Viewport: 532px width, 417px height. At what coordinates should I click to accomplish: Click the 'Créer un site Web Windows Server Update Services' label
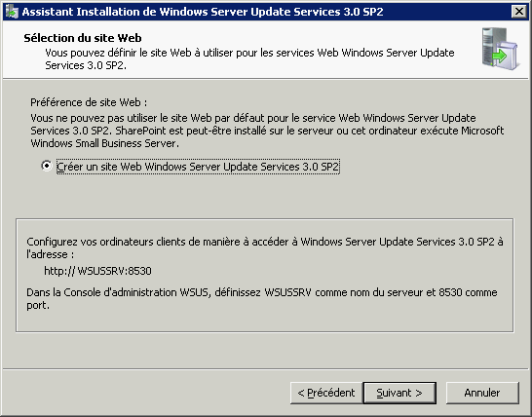tap(198, 167)
